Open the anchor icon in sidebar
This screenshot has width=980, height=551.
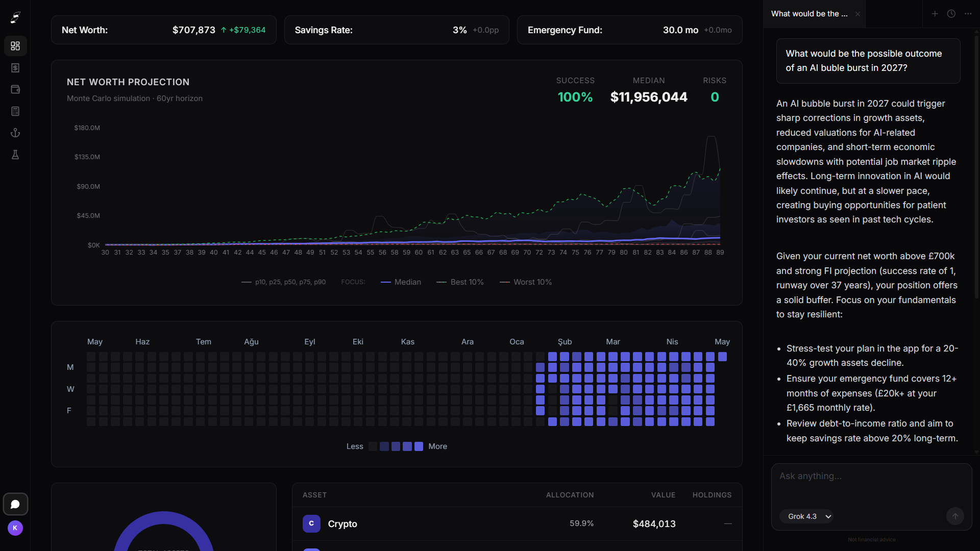[15, 133]
